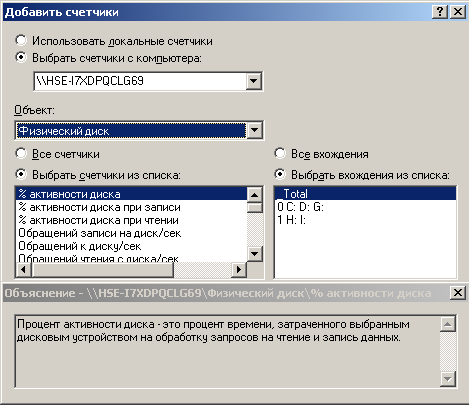This screenshot has height=405, width=469.
Task: Click counter list scroll right arrow
Action: point(239,269)
